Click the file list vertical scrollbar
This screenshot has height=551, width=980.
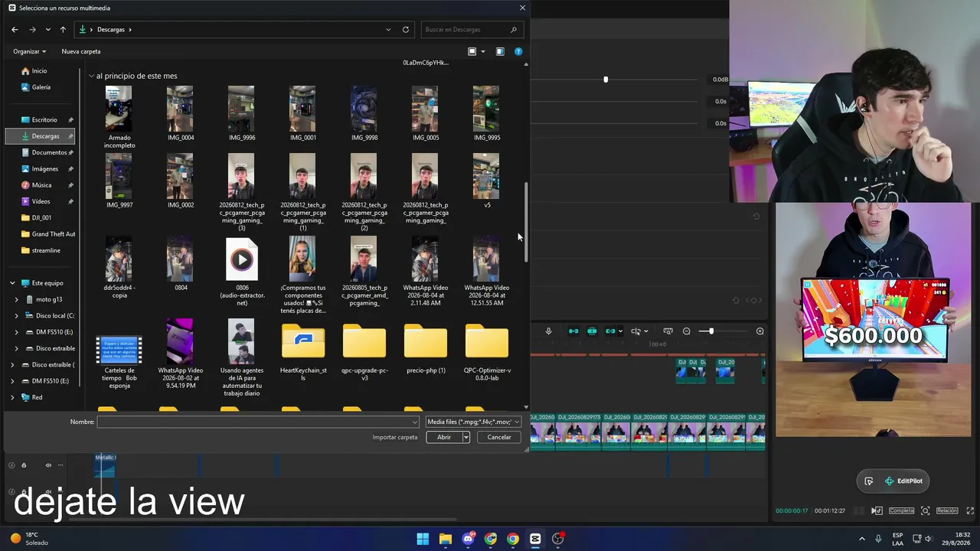[526, 223]
